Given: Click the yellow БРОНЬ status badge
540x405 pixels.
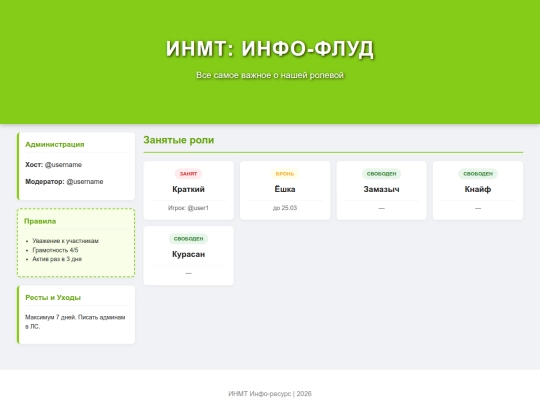Looking at the screenshot, I should 285,174.
